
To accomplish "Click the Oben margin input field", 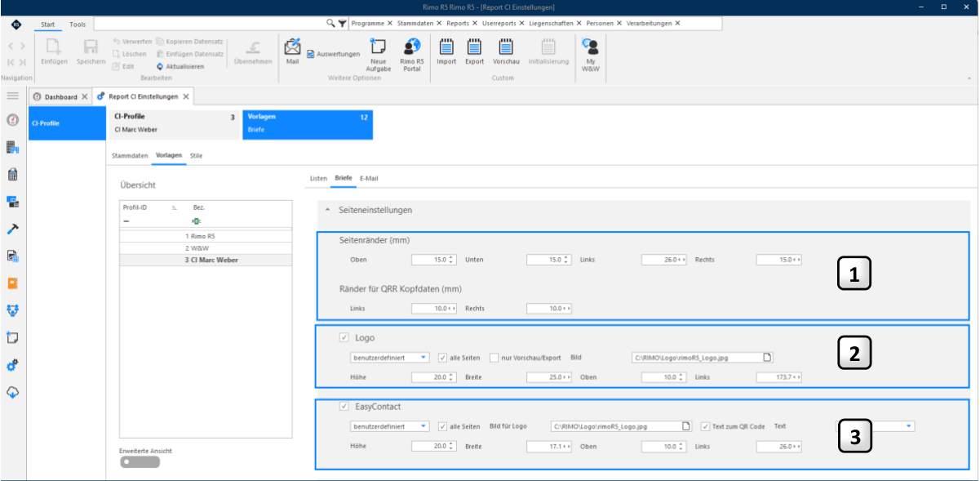I will [x=433, y=260].
